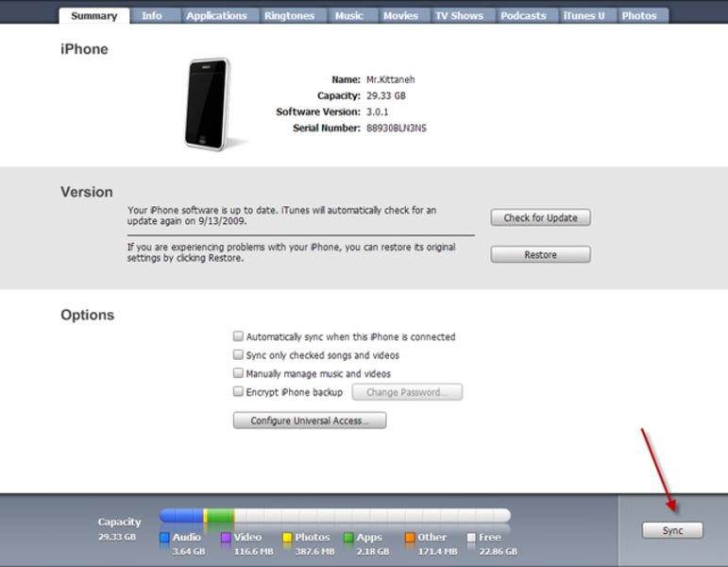The image size is (728, 567).
Task: Switch to the Applications tab
Action: tap(216, 16)
